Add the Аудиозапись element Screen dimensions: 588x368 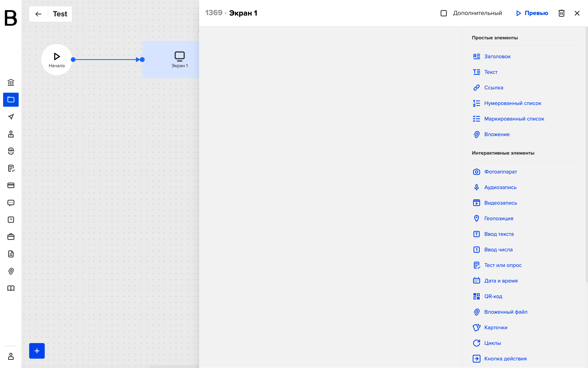[494, 187]
